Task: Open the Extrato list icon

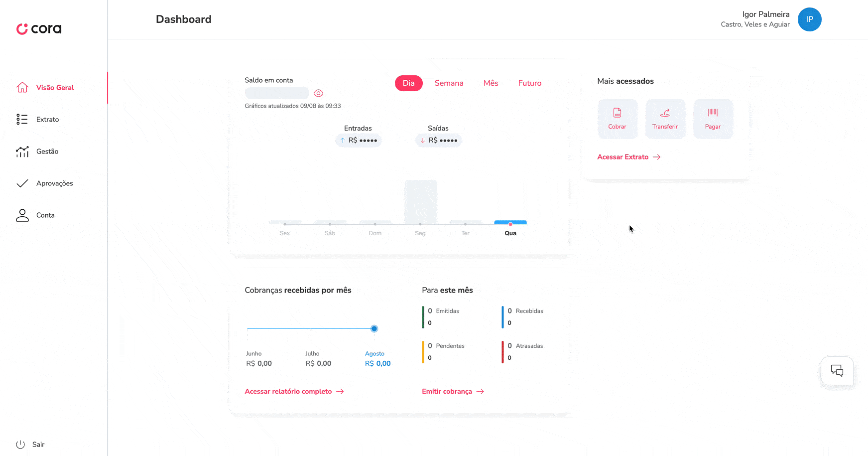Action: 22,120
